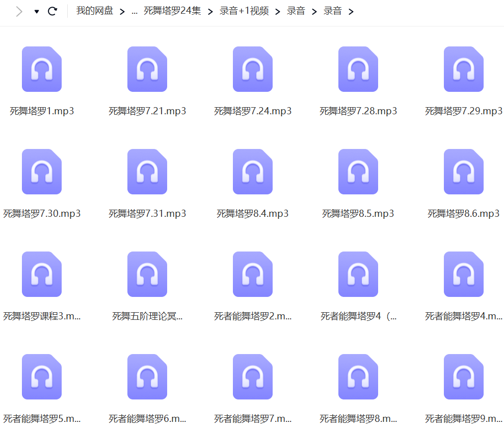
Task: Click the chevron after 录音+1视频
Action: pos(278,12)
